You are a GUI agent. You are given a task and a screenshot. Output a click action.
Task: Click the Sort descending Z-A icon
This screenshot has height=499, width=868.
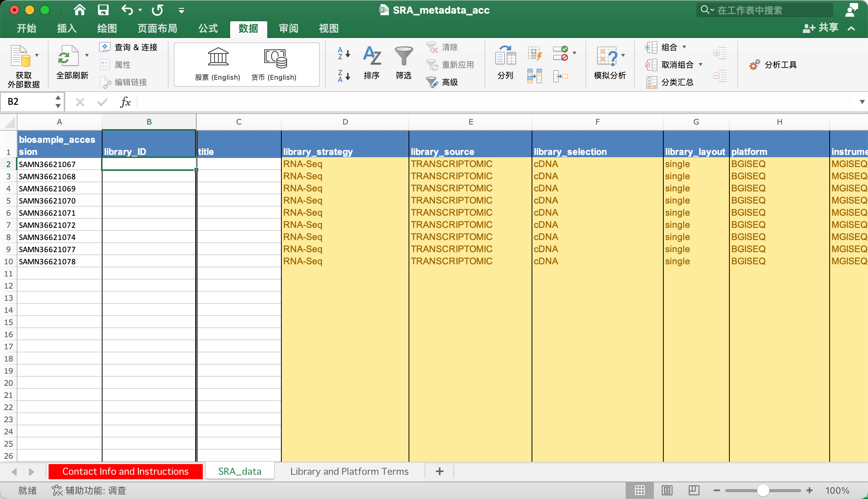[343, 76]
